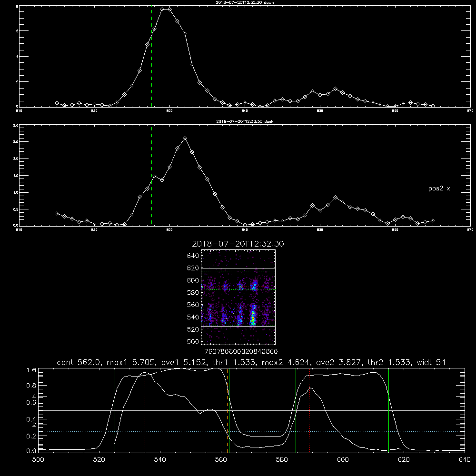Click right green dashed line in dawn plot
The image size is (476, 476).
(263, 57)
